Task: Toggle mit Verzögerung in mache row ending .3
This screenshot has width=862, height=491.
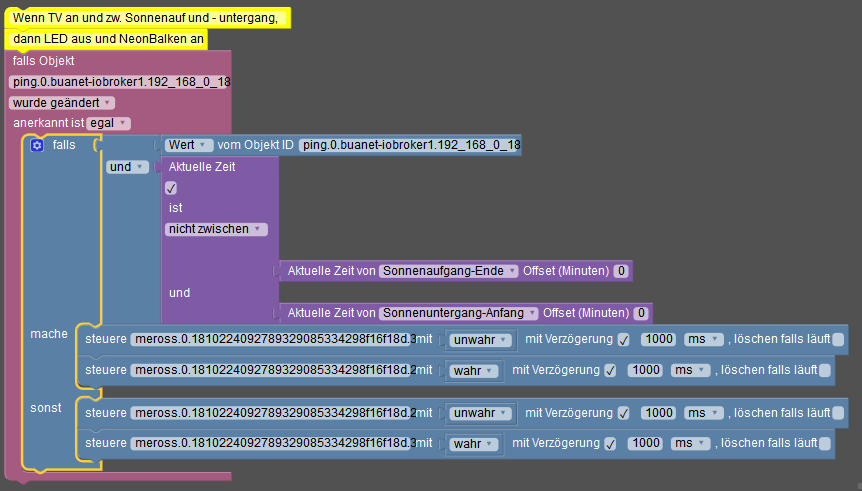Action: pyautogui.click(x=623, y=340)
